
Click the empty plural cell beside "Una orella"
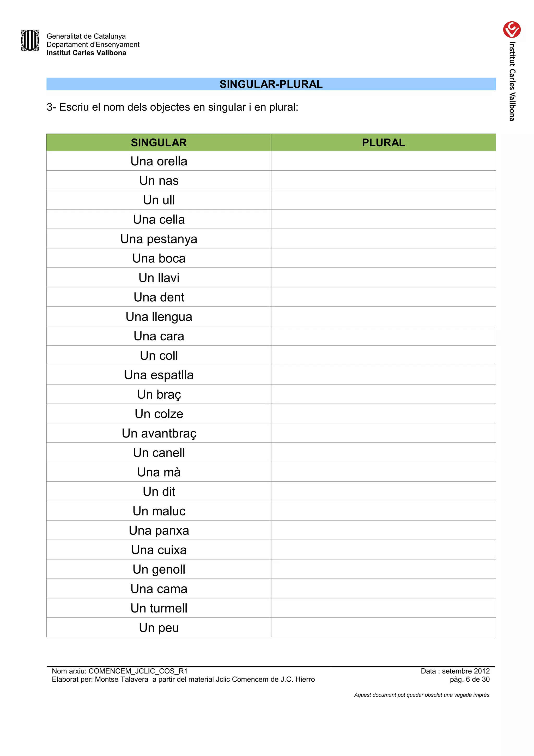pyautogui.click(x=383, y=161)
